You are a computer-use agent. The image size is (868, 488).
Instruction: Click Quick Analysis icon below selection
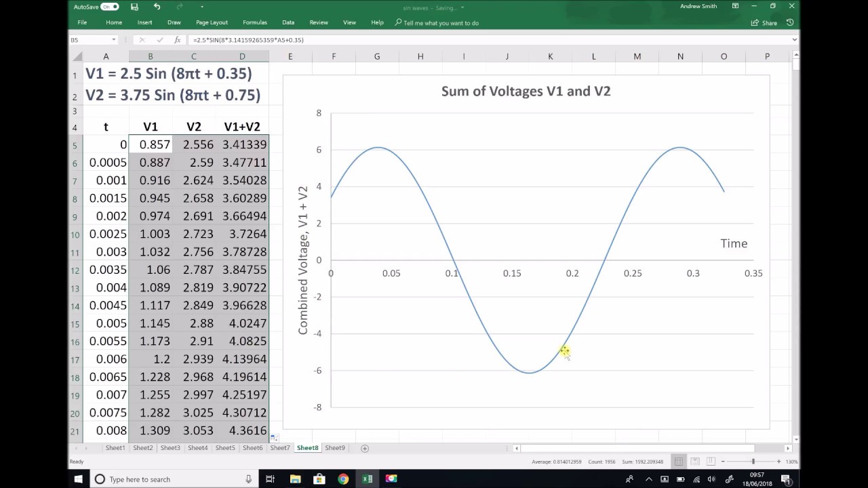click(x=274, y=438)
